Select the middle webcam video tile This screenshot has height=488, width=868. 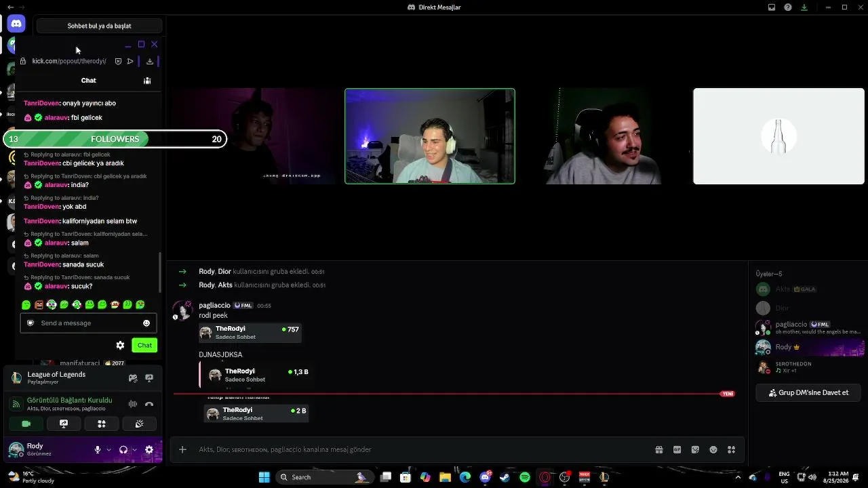(x=430, y=136)
